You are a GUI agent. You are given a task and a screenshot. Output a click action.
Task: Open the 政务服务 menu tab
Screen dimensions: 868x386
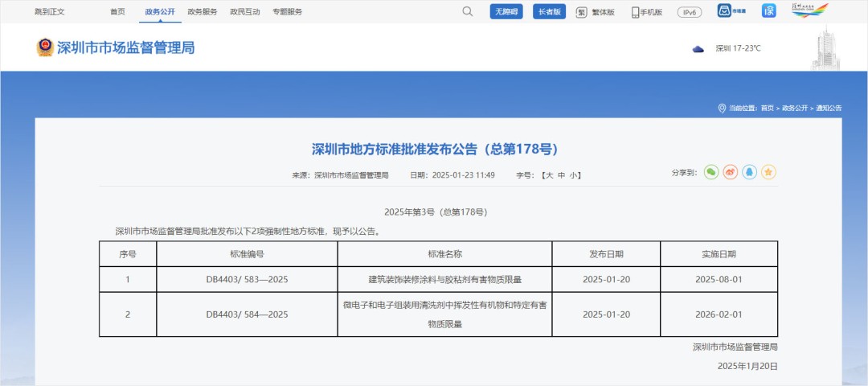(202, 12)
